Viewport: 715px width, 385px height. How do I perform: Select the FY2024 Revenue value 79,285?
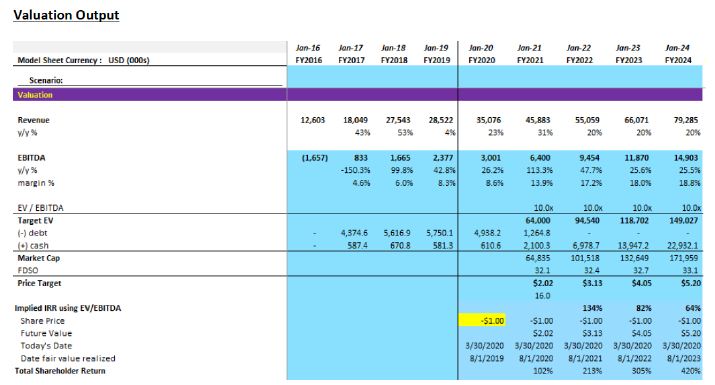point(685,120)
